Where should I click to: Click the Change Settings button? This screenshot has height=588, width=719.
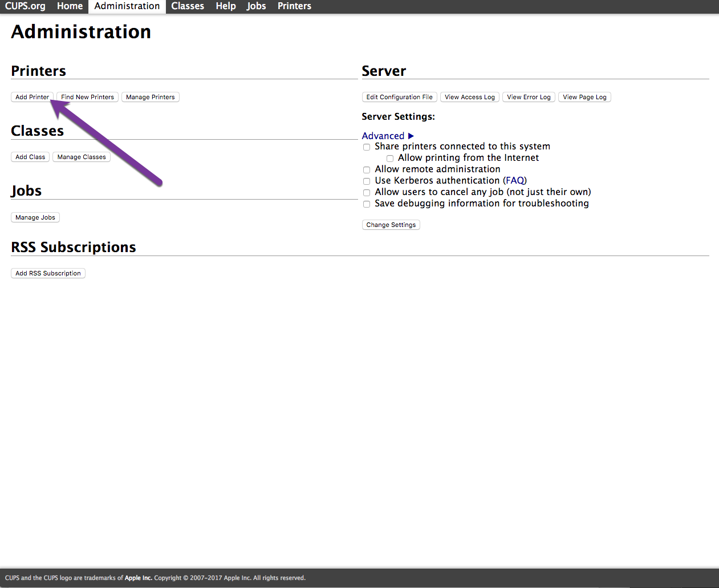(391, 225)
